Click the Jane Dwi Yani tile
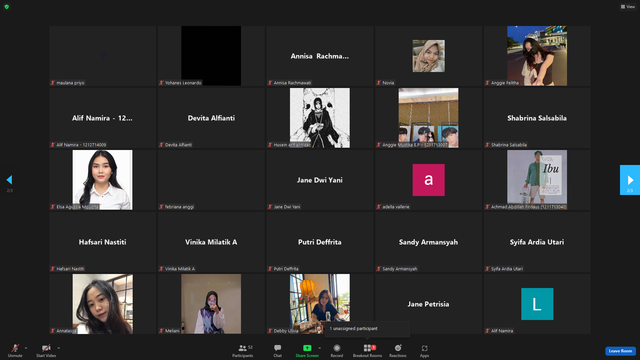This screenshot has height=360, width=640. (320, 180)
